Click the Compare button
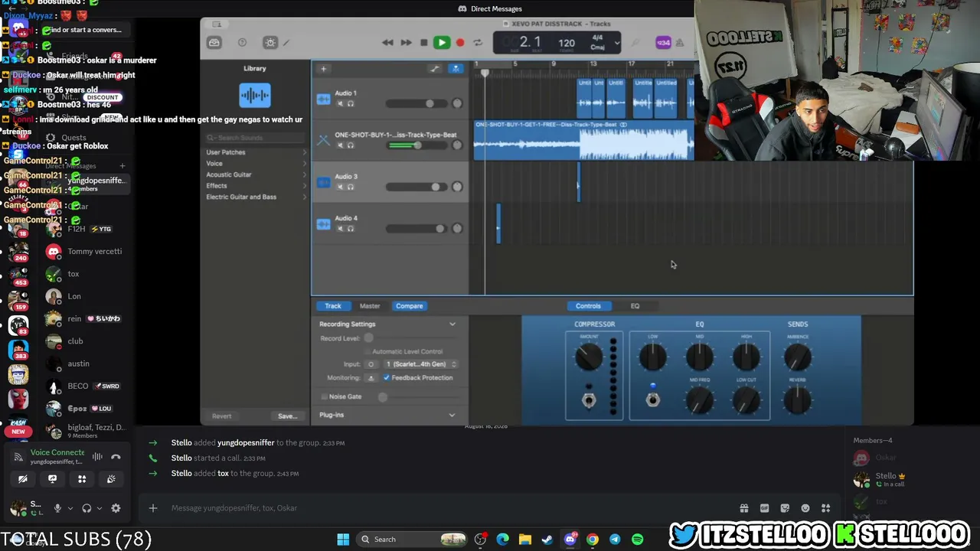Screen dimensions: 980x551 [409, 306]
